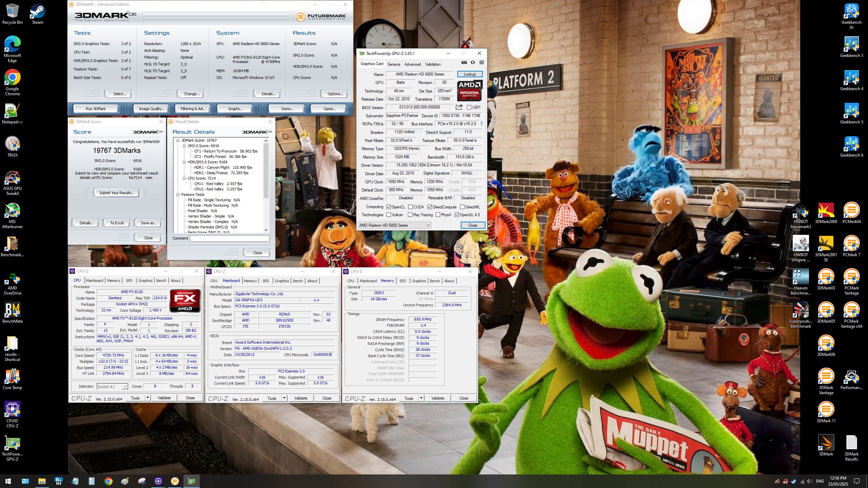Open the GPU selection dropdown in GPU-Z
The image size is (868, 488).
click(394, 225)
